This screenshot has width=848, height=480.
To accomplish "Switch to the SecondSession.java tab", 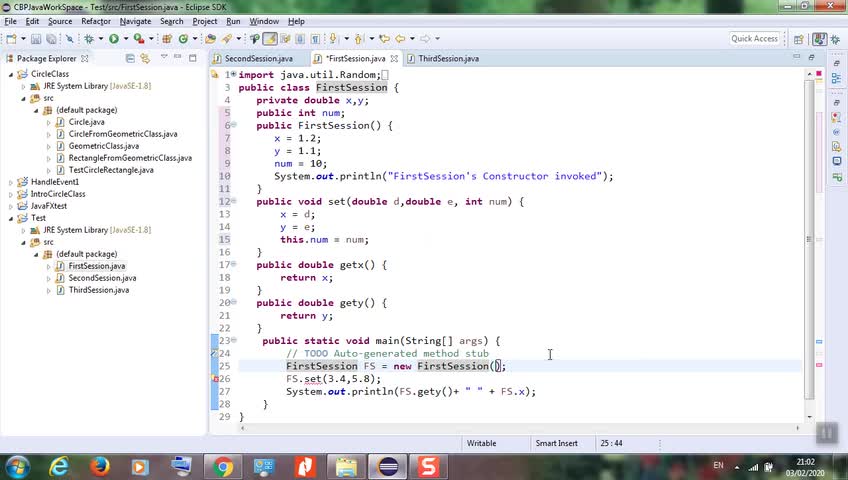I will (x=259, y=58).
